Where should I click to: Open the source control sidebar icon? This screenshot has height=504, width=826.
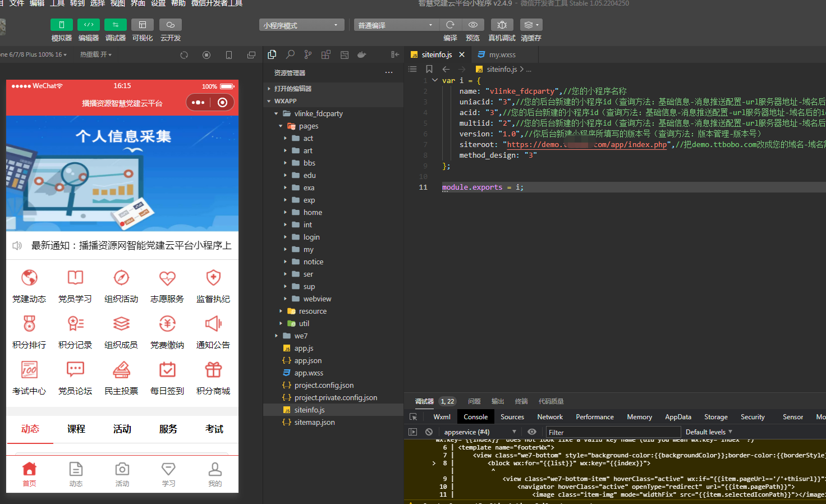coord(308,54)
